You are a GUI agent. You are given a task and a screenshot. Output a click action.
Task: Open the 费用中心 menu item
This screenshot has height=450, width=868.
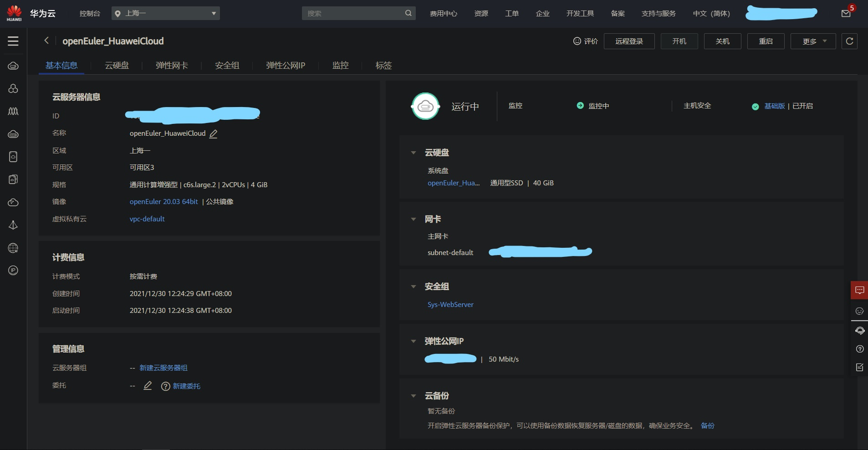click(x=443, y=13)
